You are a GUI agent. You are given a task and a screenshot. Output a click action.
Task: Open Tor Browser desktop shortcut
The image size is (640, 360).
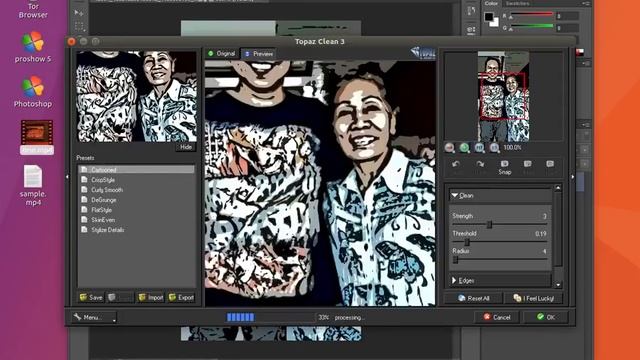pos(33,10)
